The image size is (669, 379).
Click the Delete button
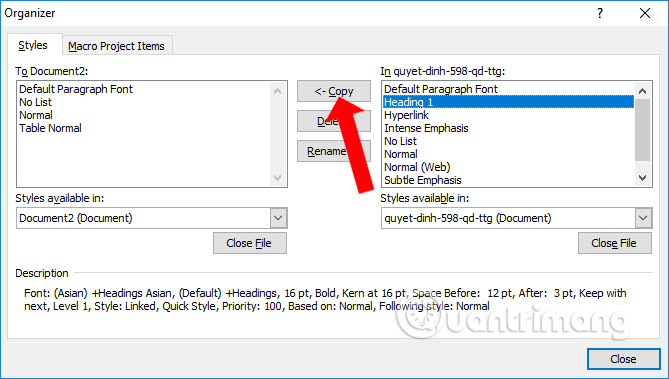tap(334, 121)
